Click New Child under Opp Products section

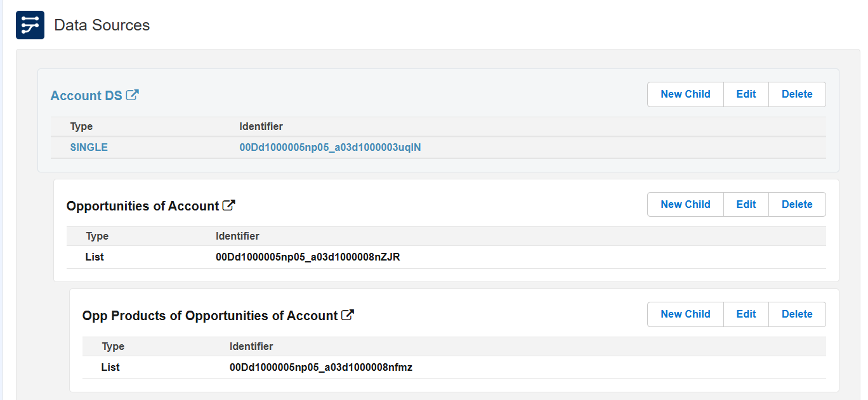[x=685, y=314]
